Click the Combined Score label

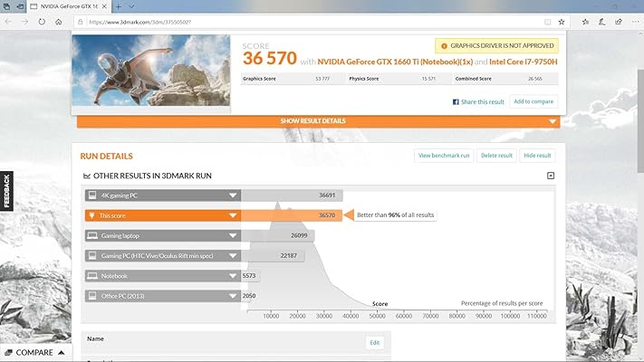tap(473, 79)
